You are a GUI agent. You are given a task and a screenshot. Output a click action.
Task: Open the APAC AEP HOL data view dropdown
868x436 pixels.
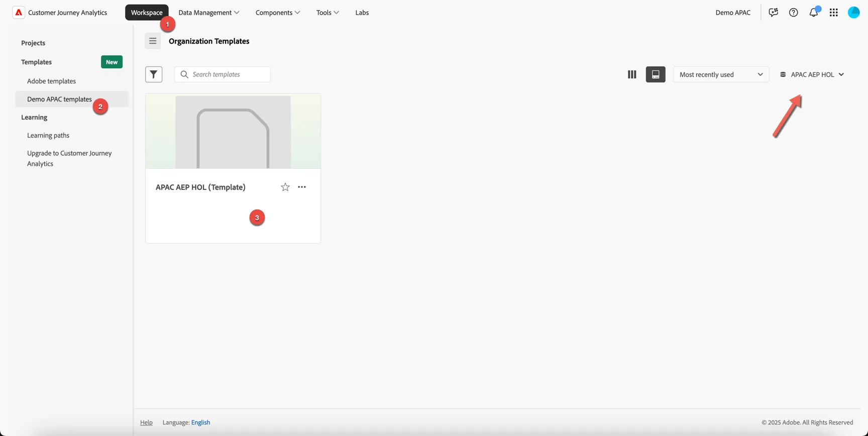pos(812,74)
